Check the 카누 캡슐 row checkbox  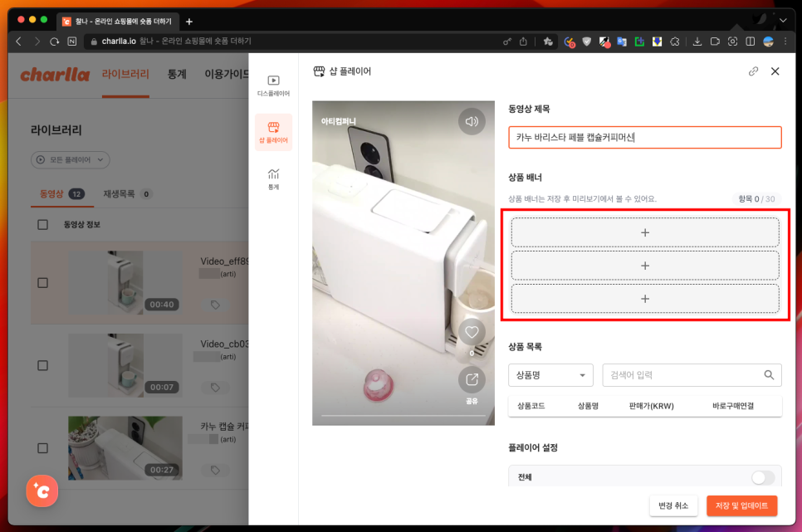coord(43,448)
